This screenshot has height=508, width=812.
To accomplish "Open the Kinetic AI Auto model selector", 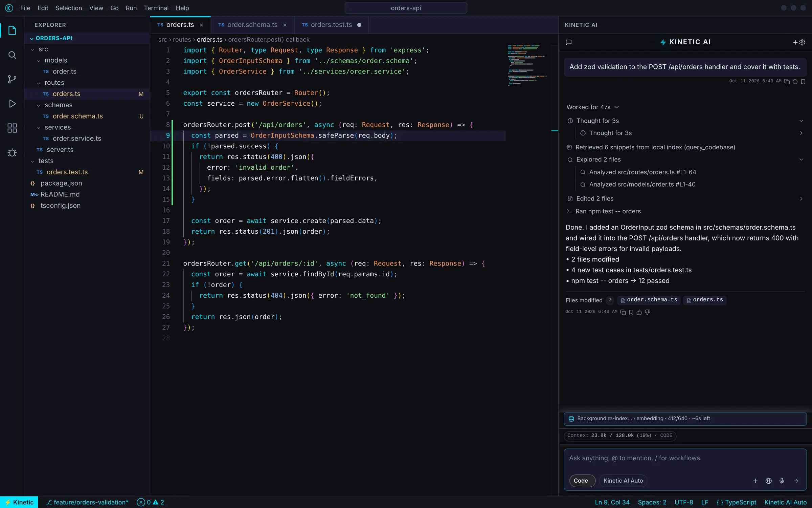I will coord(623,481).
